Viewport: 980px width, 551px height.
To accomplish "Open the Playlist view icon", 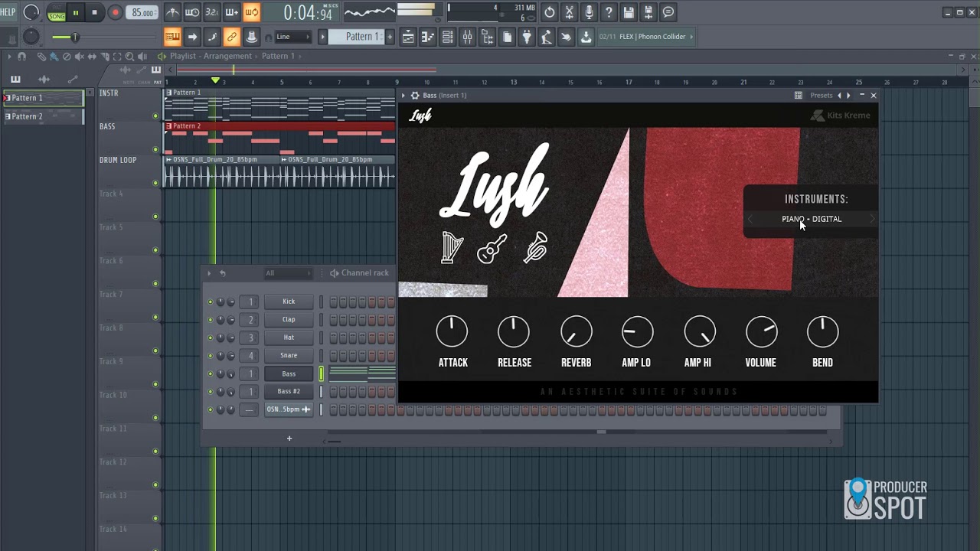I will pos(408,37).
